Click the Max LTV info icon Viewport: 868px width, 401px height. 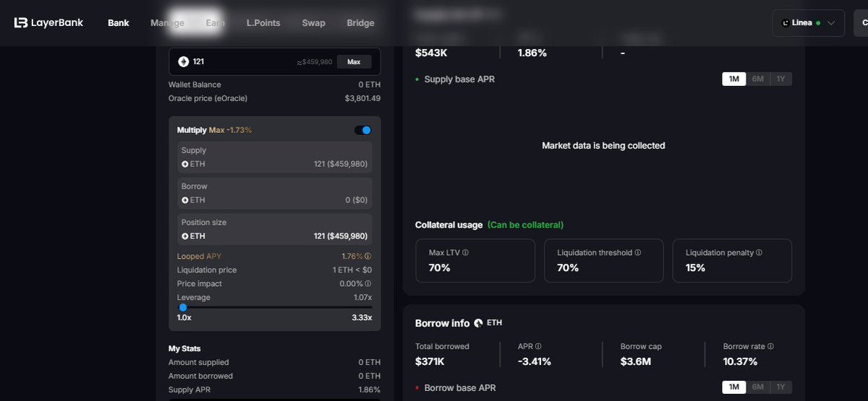[465, 253]
